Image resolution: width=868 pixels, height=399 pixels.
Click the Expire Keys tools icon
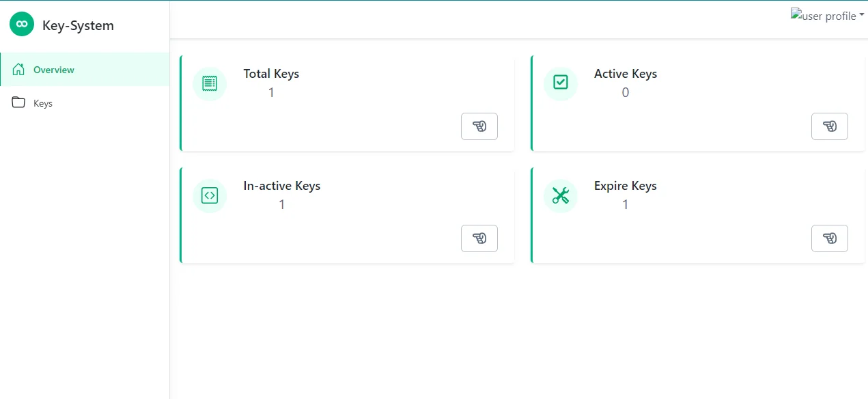point(560,195)
